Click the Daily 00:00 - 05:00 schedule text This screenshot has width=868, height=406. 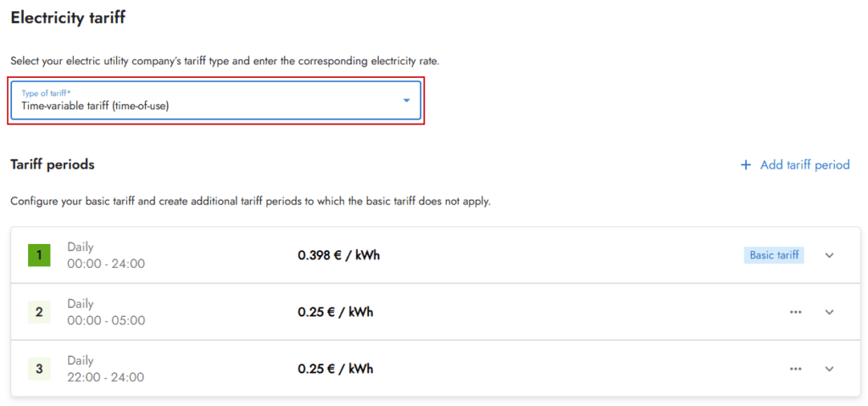pos(106,312)
